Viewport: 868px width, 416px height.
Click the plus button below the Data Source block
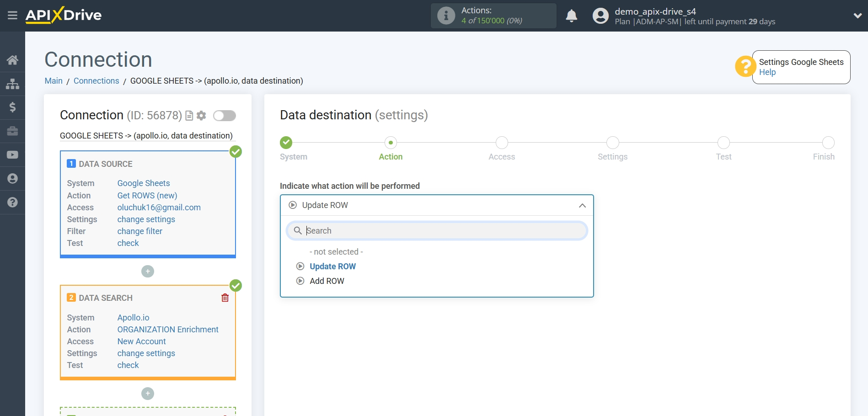click(148, 272)
